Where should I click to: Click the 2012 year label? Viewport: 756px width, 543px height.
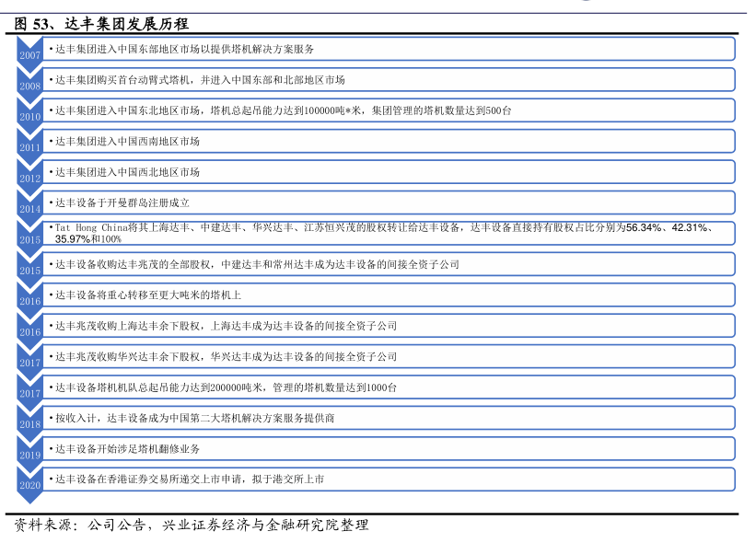[29, 179]
